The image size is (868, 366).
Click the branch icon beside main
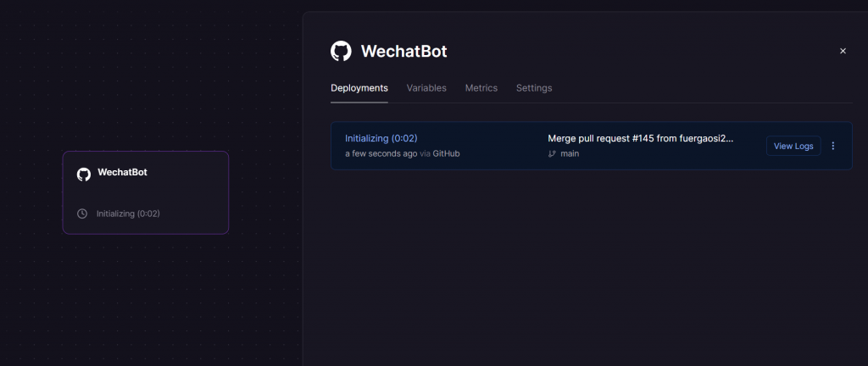552,153
